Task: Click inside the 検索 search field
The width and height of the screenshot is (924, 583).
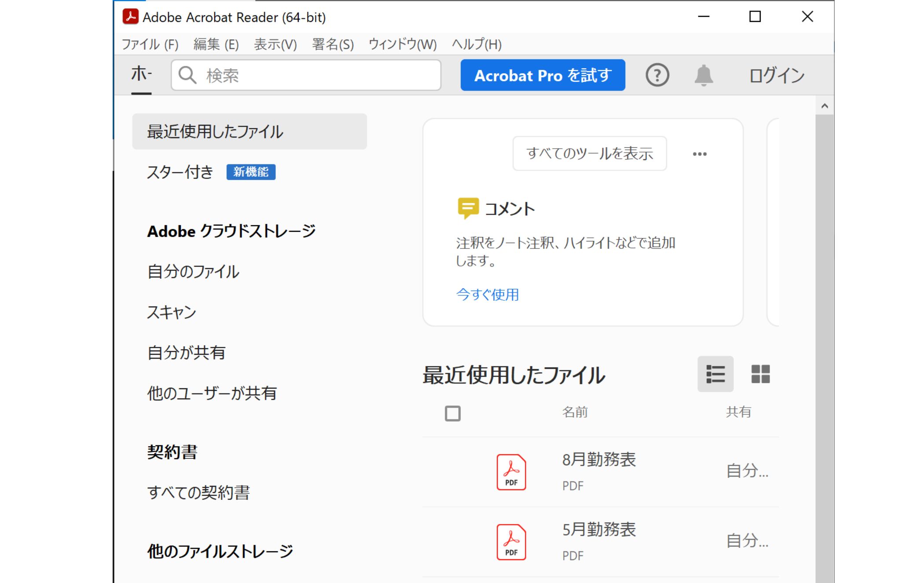Action: (306, 75)
